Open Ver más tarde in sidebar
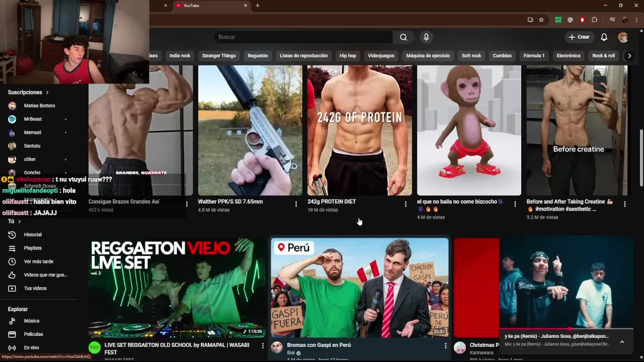644x362 pixels. (x=39, y=261)
